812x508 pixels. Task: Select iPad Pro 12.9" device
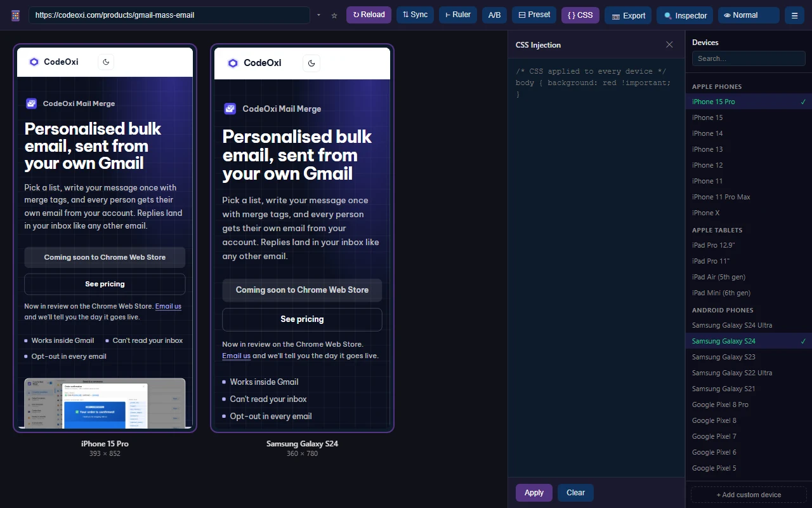coord(749,245)
